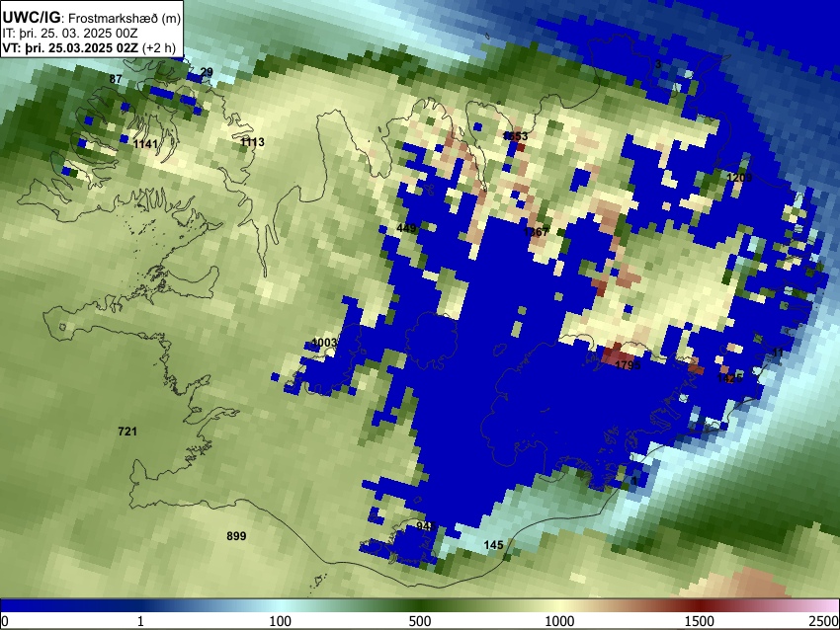This screenshot has width=840, height=630.
Task: Click the map value 1367
Action: [536, 232]
